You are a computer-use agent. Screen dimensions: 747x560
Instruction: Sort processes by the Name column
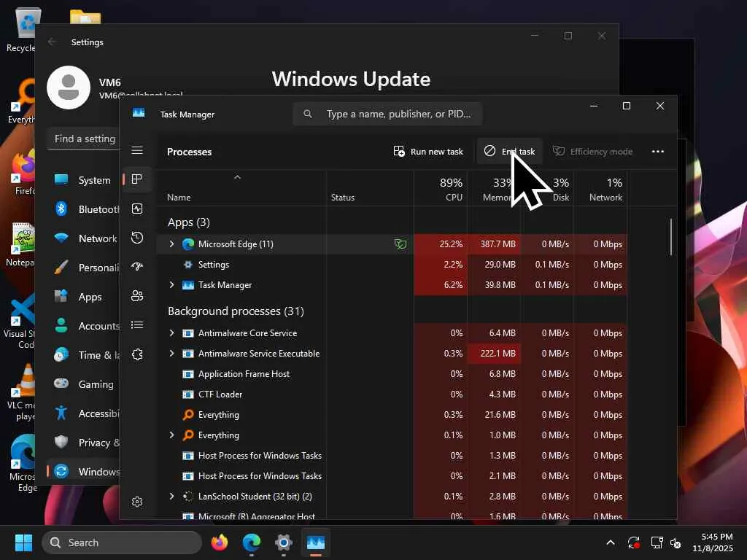(179, 197)
